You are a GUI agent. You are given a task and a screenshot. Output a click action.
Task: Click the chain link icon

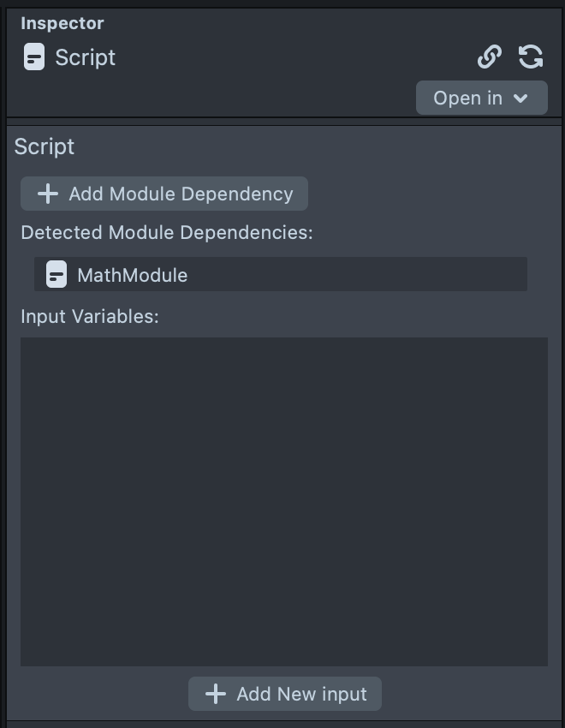(x=489, y=57)
